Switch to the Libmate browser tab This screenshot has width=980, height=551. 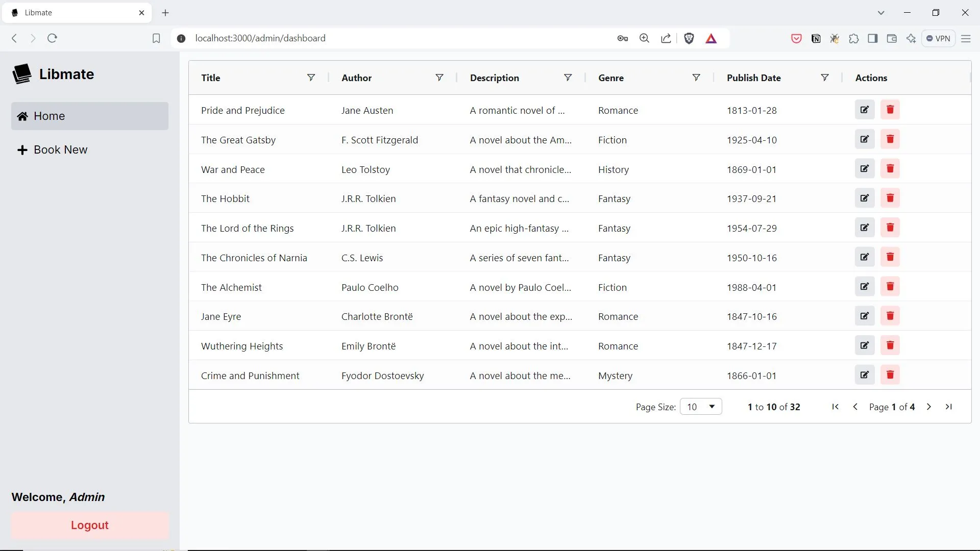pyautogui.click(x=77, y=13)
